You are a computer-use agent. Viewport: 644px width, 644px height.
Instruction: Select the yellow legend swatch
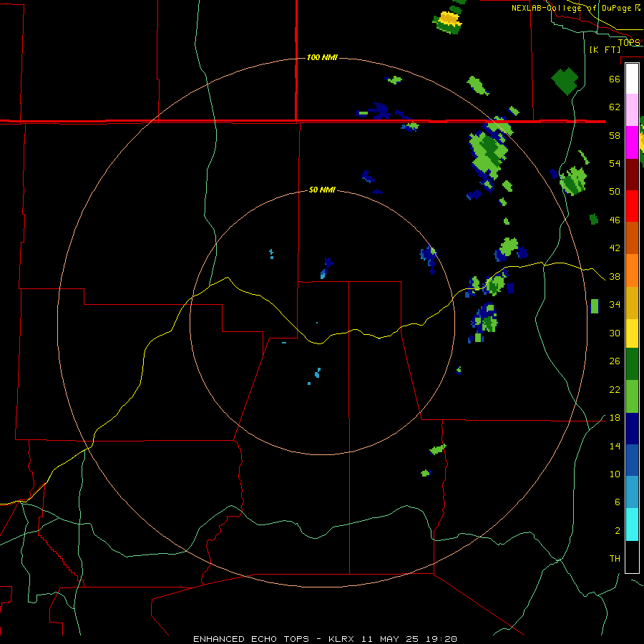tap(632, 333)
